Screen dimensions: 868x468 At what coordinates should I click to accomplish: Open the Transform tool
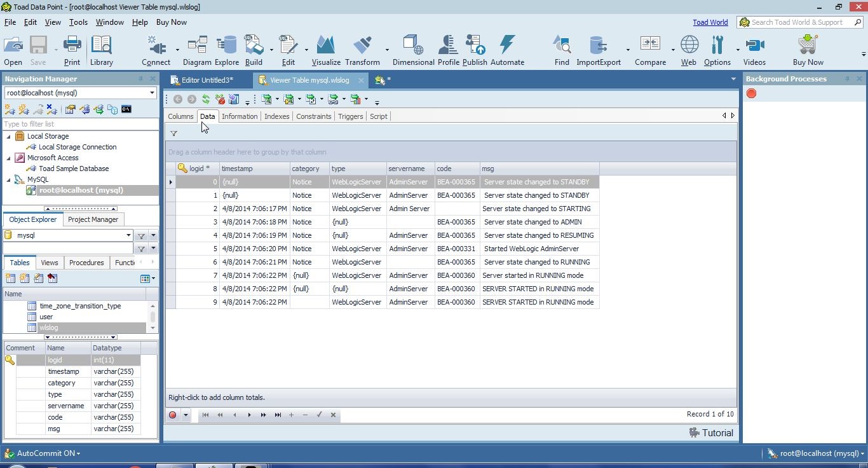[x=362, y=51]
